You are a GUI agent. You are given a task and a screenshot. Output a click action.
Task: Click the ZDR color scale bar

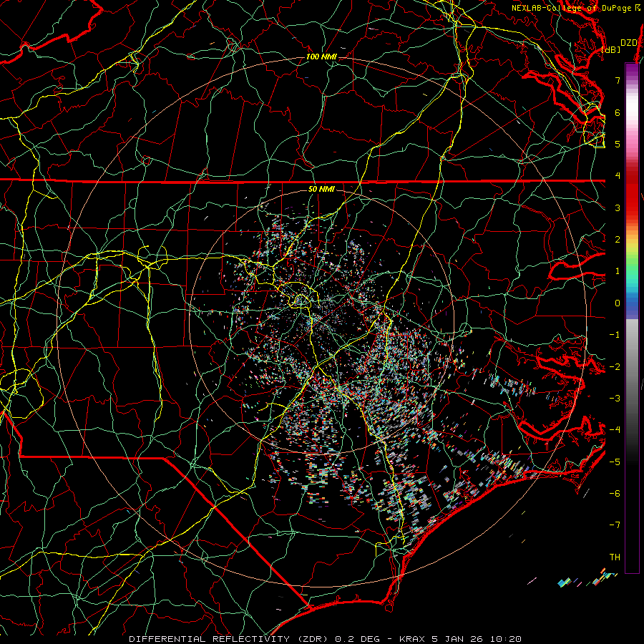click(632, 318)
